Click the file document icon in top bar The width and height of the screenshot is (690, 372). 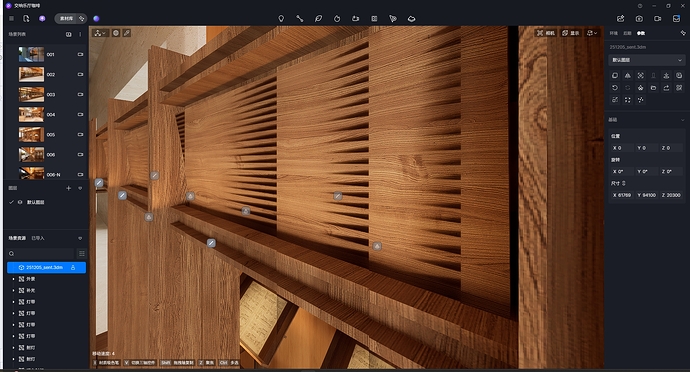point(26,18)
